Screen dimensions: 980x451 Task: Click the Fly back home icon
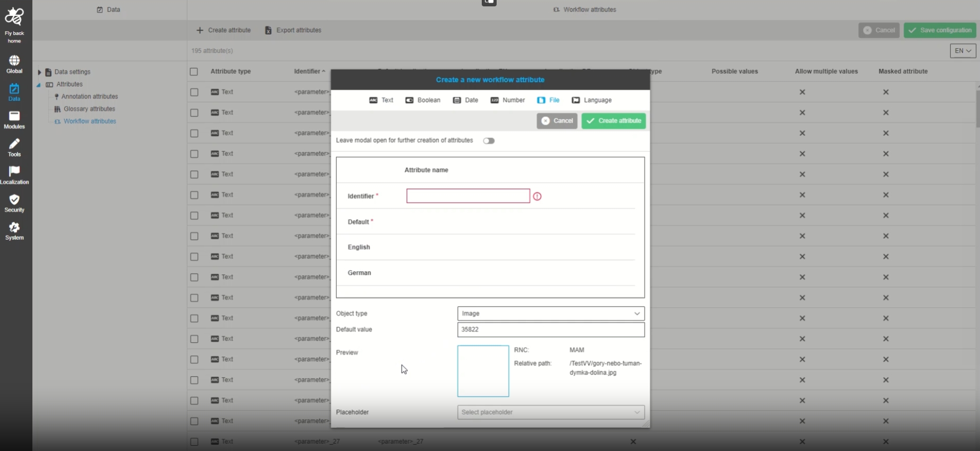14,18
